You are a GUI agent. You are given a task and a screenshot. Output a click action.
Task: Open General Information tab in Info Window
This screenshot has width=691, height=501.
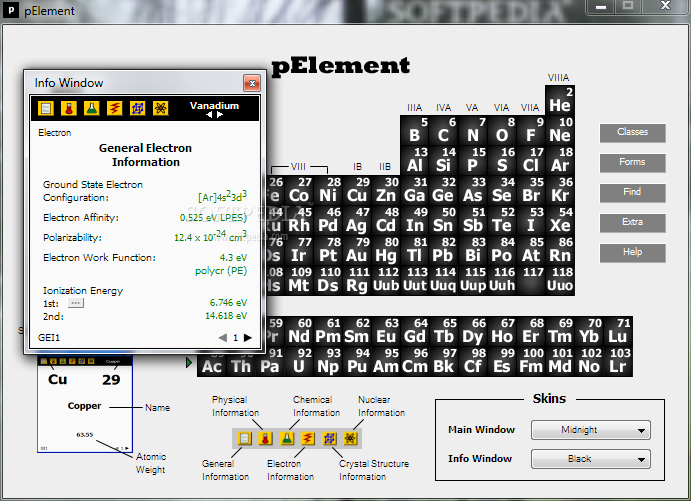[46, 108]
